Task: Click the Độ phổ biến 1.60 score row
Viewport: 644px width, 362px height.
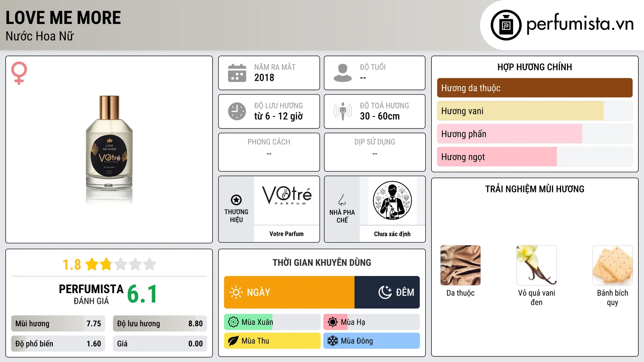Action: 58,344
